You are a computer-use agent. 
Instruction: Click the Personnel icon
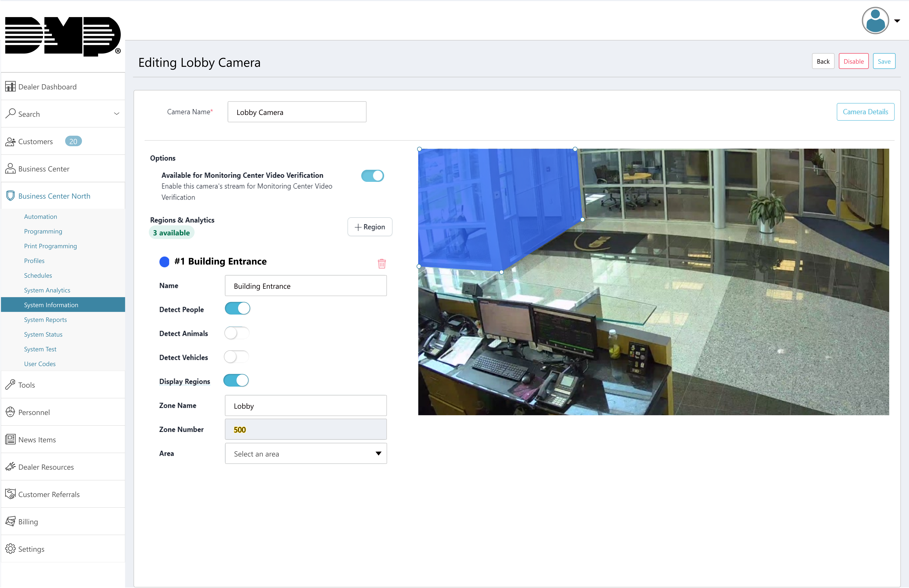click(x=10, y=412)
